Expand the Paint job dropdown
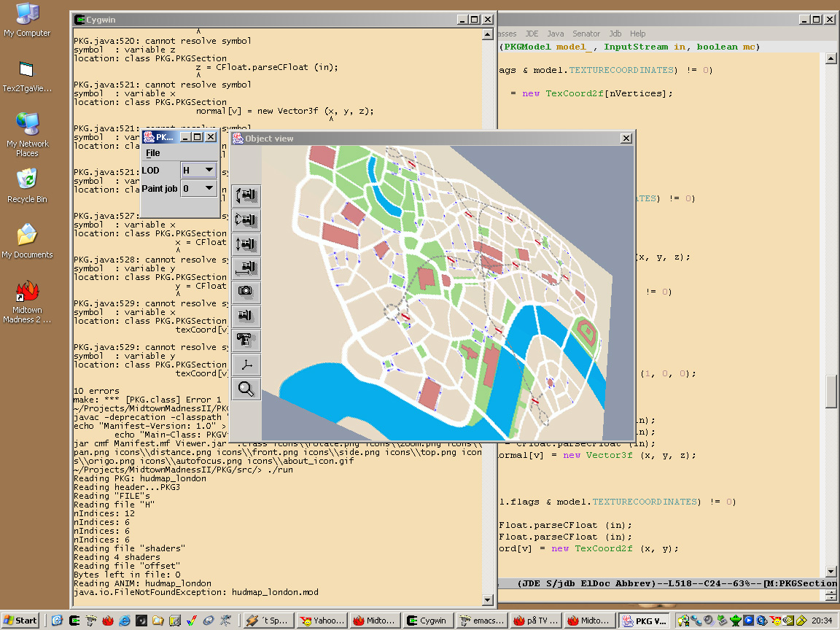 tap(198, 188)
